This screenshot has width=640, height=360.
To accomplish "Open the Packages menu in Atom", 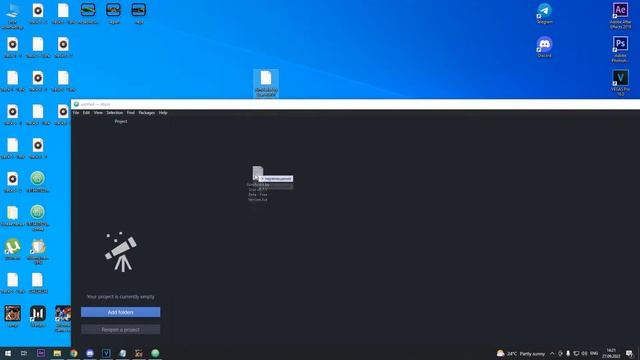I will coord(146,113).
